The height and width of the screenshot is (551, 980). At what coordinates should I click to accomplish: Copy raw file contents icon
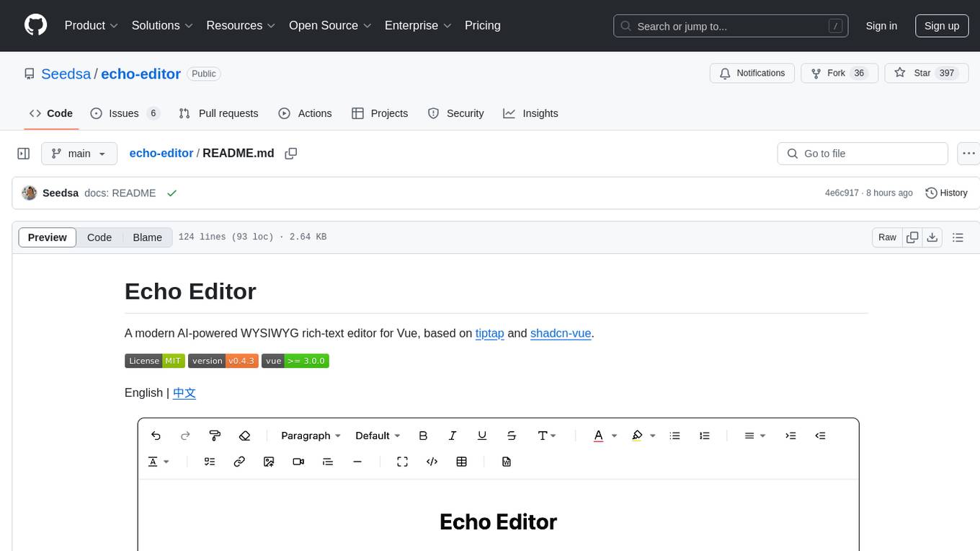[912, 237]
